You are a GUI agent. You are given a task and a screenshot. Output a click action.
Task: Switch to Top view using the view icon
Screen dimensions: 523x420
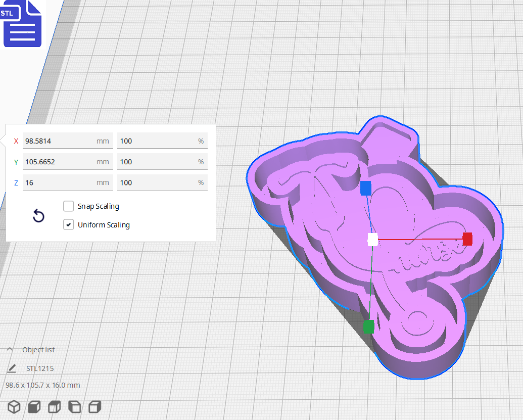(x=54, y=407)
